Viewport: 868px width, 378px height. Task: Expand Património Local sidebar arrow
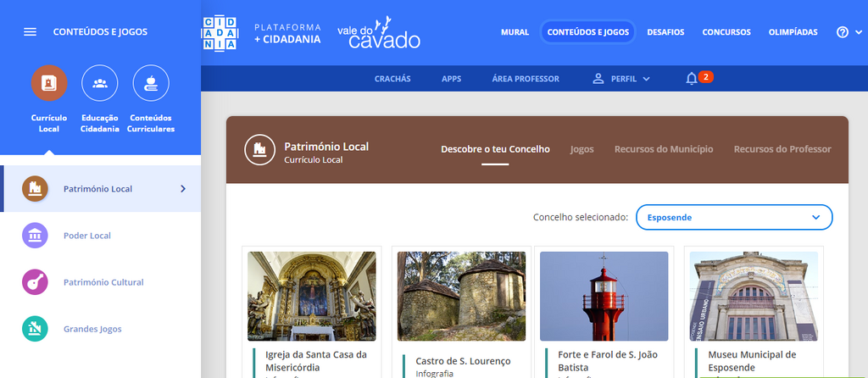coord(183,189)
